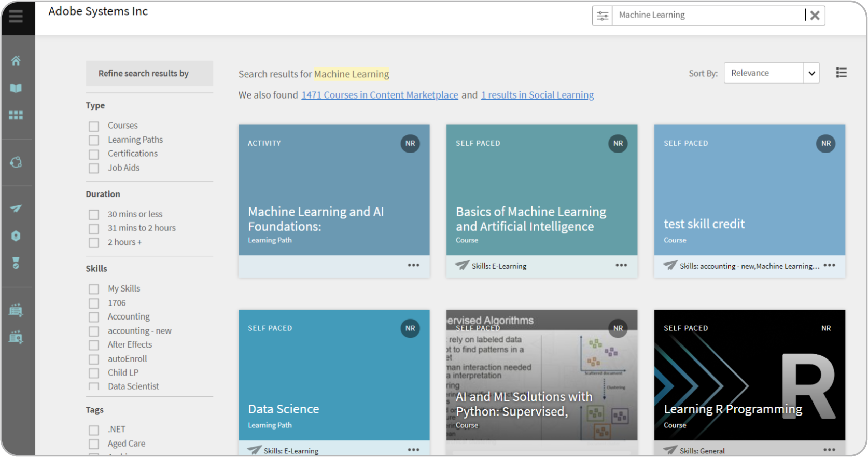Screen dimensions: 868x457
Task: Tick the Job Aids filter checkbox
Action: [94, 168]
